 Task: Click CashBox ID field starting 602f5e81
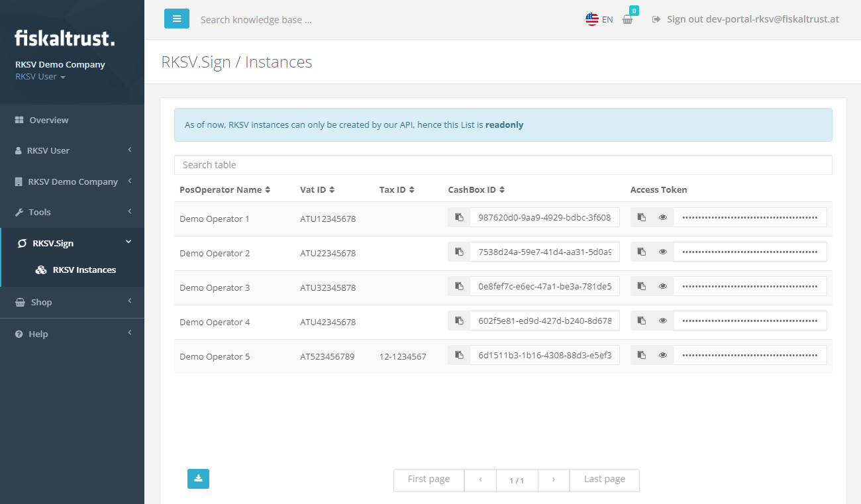(x=545, y=321)
